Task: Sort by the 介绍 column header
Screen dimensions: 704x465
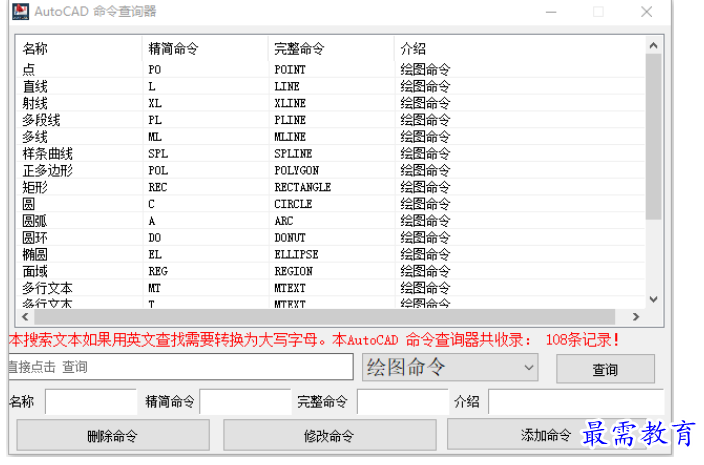Action: (x=520, y=48)
